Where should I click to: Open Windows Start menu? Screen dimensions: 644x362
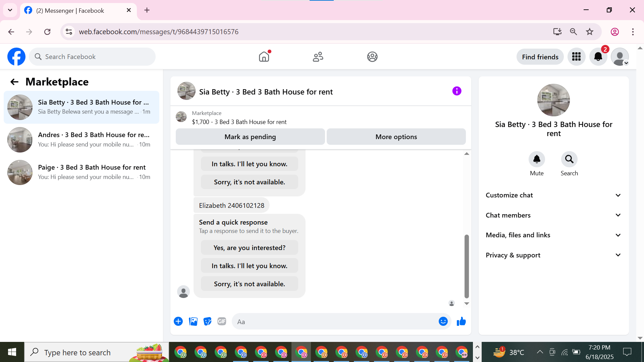click(x=12, y=352)
